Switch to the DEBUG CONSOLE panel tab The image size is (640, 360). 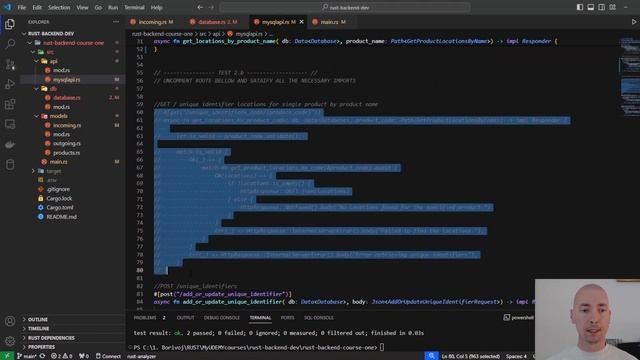click(x=222, y=318)
